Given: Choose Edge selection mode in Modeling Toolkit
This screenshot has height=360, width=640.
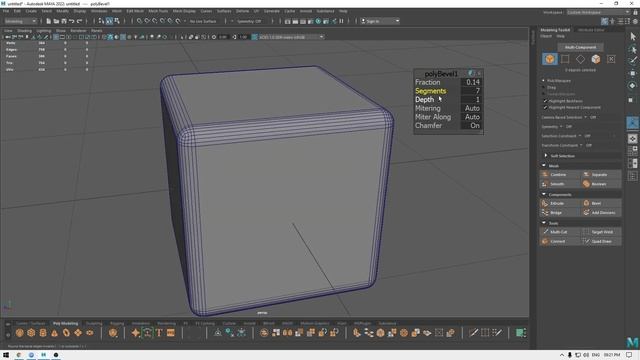Looking at the screenshot, I should point(580,59).
